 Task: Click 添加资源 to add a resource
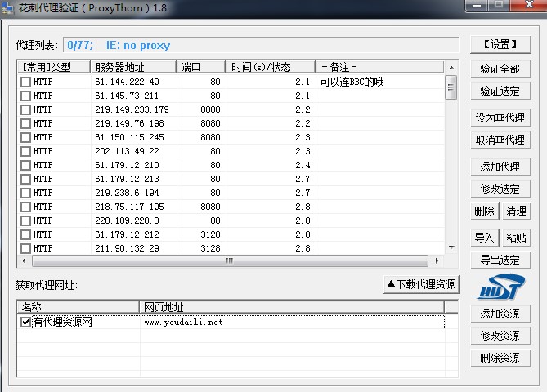pos(500,314)
